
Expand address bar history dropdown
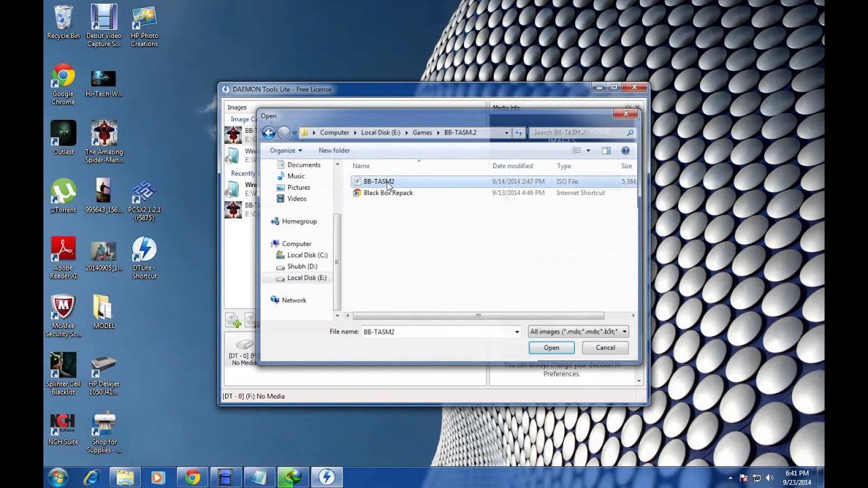pyautogui.click(x=507, y=133)
